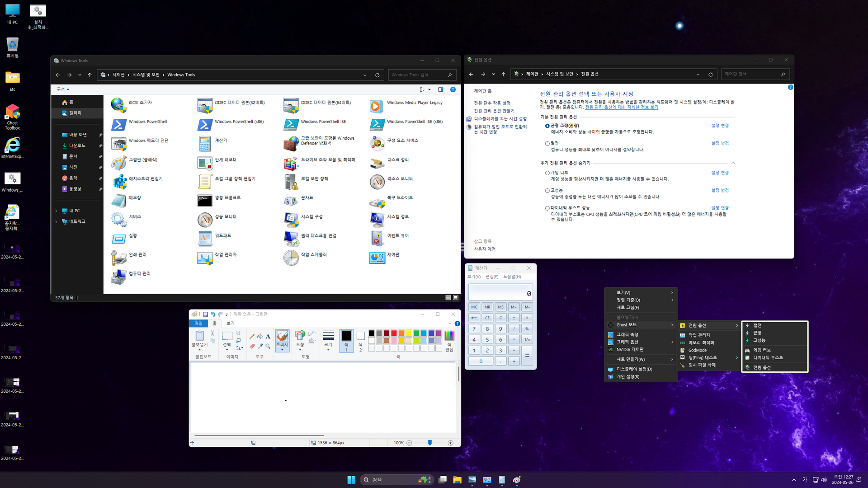Screen dimensions: 868x488
Task: Select the 절전 power plan radio button
Action: (547, 144)
